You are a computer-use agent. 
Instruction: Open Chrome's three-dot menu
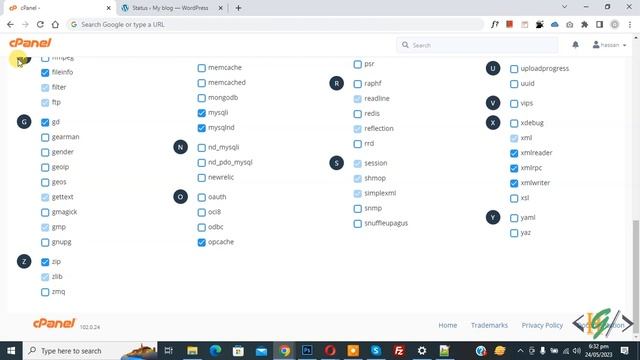(630, 24)
